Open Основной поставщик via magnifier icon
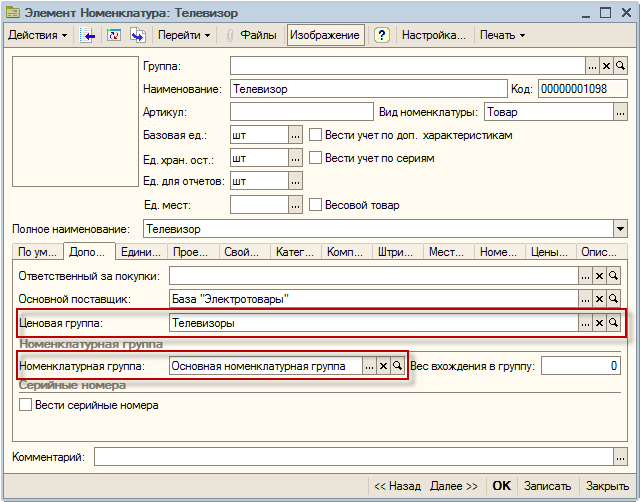Image resolution: width=640 pixels, height=502 pixels. (x=613, y=299)
